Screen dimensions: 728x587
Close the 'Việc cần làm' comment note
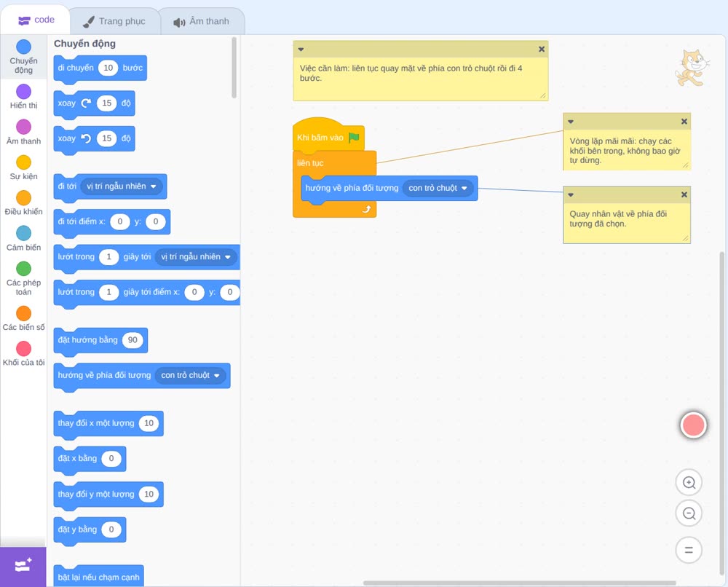click(x=542, y=50)
